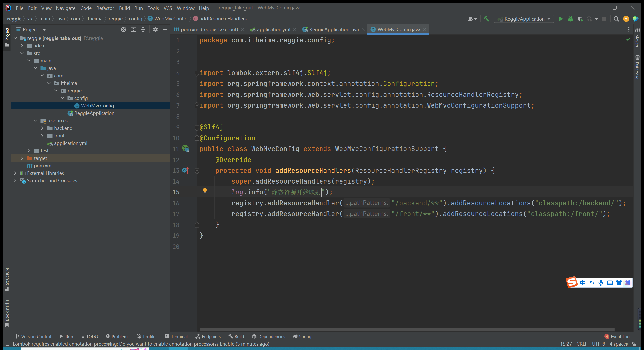
Task: Click the yellow intention light bulb
Action: tap(205, 191)
